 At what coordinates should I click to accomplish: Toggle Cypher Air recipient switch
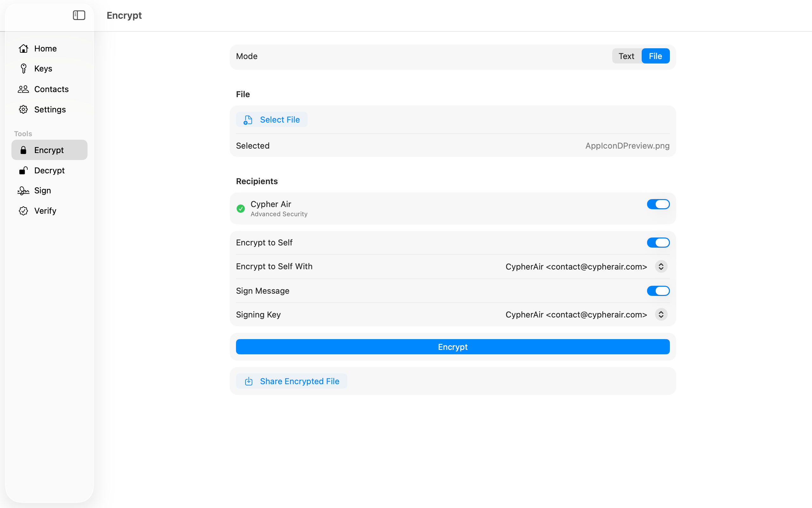point(658,204)
